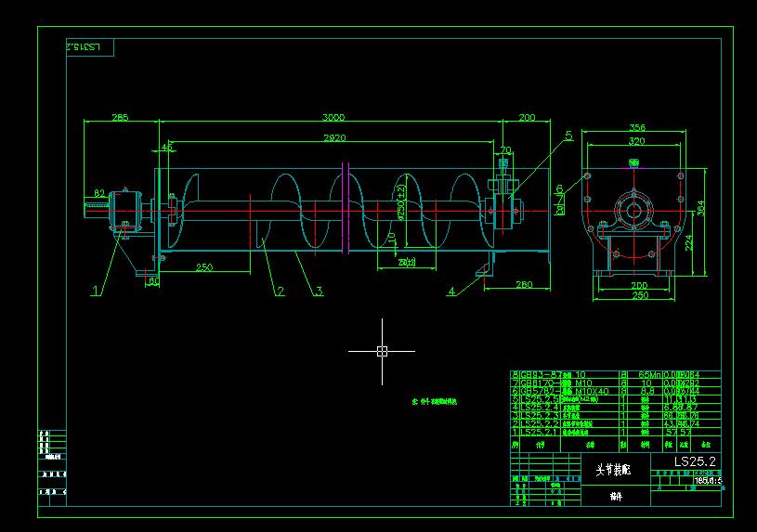The width and height of the screenshot is (757, 532).
Task: Click the magenta center flange on screw
Action: [344, 209]
